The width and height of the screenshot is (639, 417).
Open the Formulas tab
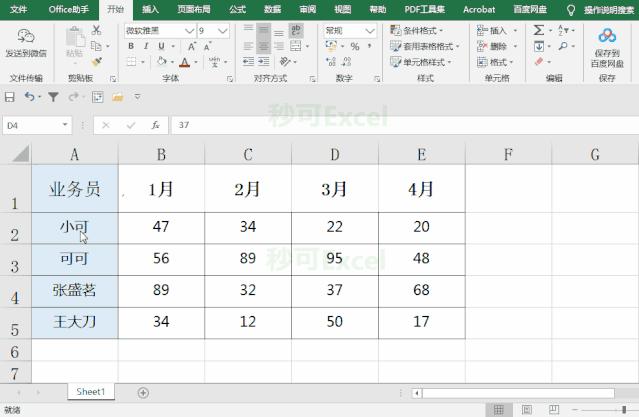[x=238, y=9]
